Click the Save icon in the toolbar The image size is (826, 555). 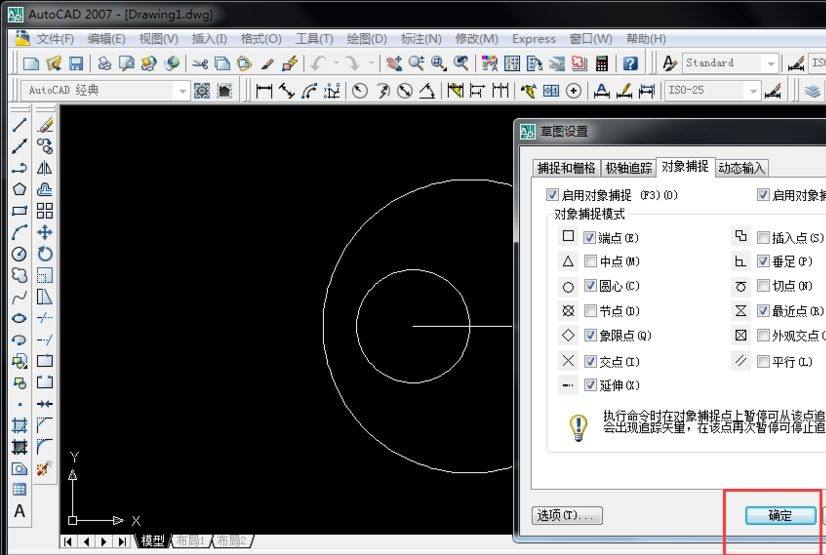tap(76, 64)
